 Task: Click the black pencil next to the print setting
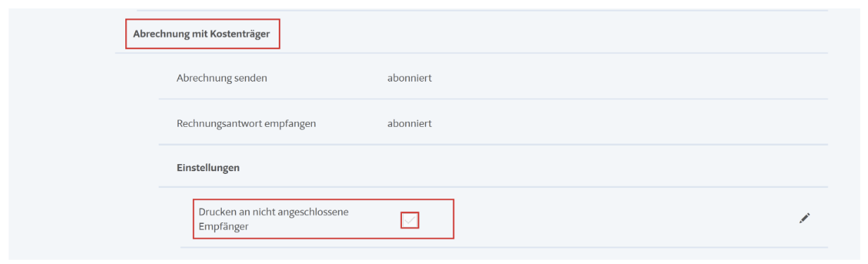coord(805,219)
